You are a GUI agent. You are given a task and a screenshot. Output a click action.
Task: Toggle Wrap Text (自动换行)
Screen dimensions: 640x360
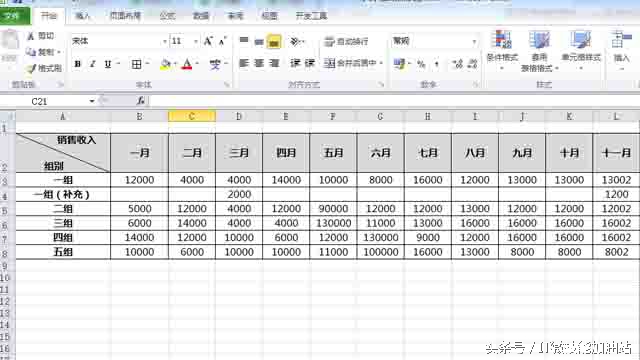[346, 41]
